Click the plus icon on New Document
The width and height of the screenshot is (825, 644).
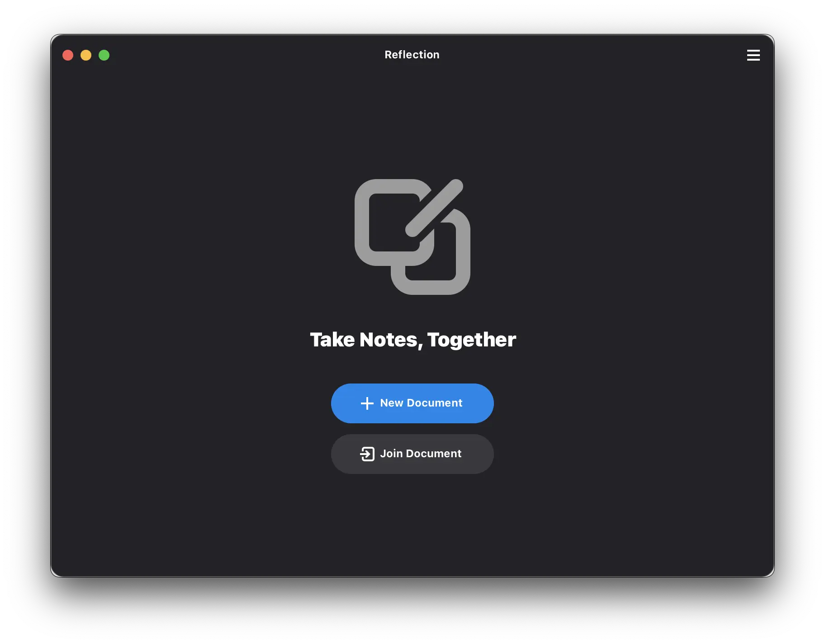[x=367, y=403]
